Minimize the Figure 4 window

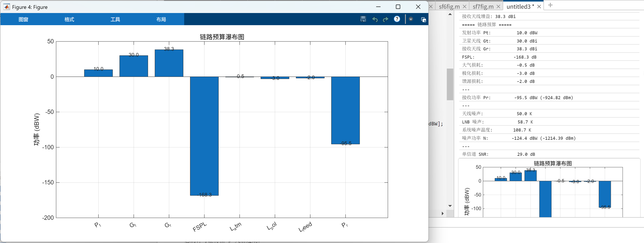[378, 7]
